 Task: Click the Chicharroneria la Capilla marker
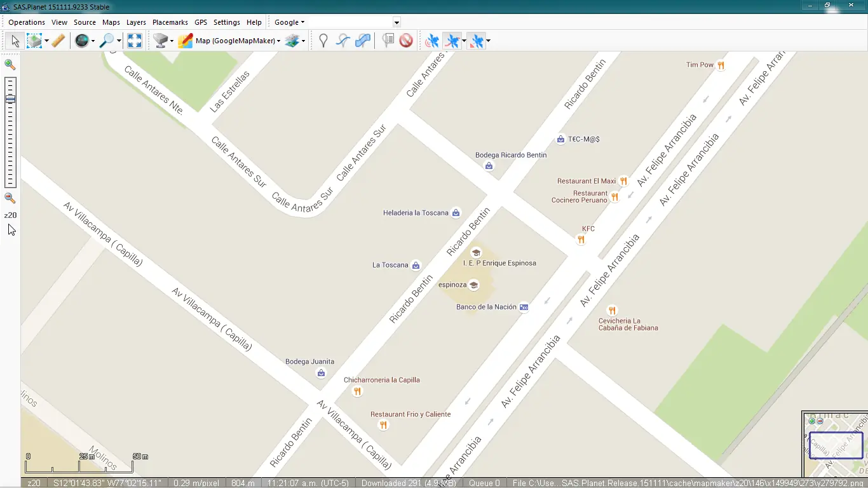coord(357,391)
